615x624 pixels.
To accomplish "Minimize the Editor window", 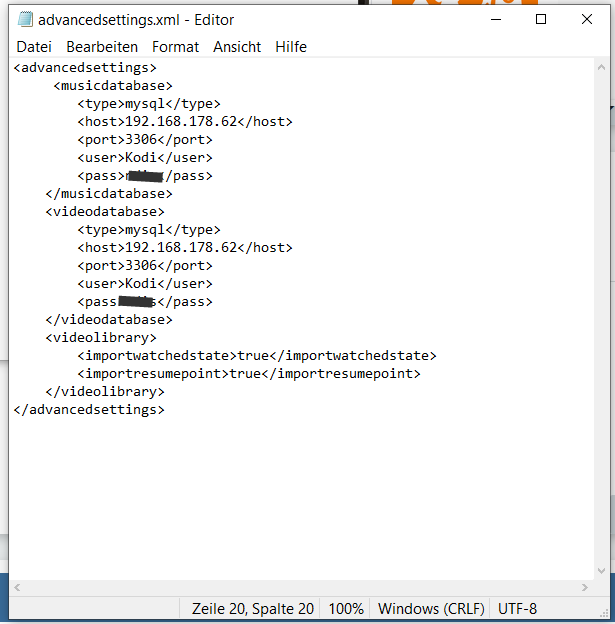I will tap(496, 19).
